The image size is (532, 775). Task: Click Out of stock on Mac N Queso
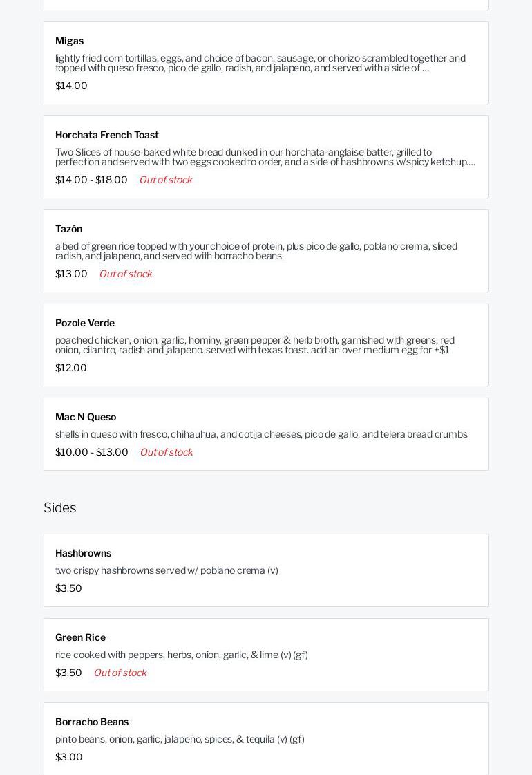pyautogui.click(x=166, y=452)
